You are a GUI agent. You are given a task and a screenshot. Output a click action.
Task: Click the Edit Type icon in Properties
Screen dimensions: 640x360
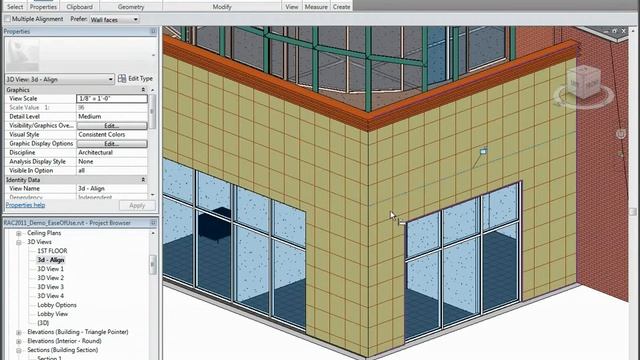tap(122, 78)
